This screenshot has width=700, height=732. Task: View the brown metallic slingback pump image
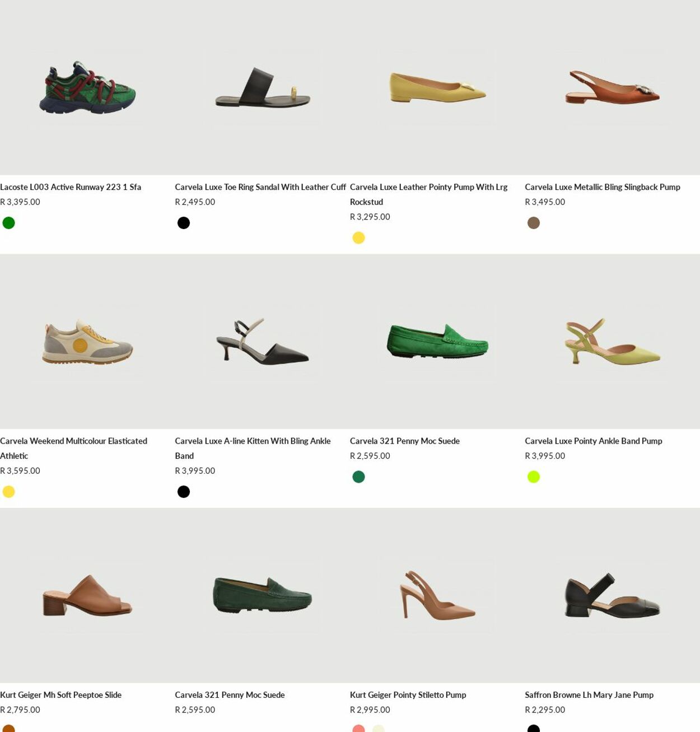coord(612,87)
